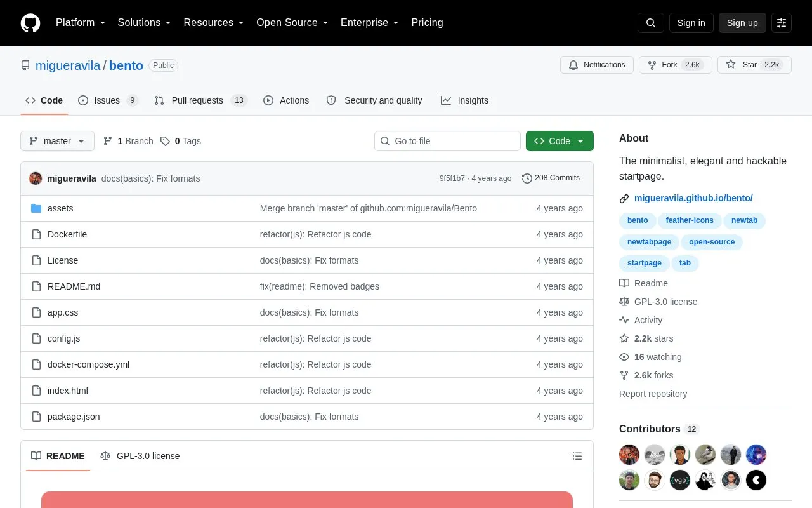Open the appearance settings icon beside Sign up

pos(782,23)
